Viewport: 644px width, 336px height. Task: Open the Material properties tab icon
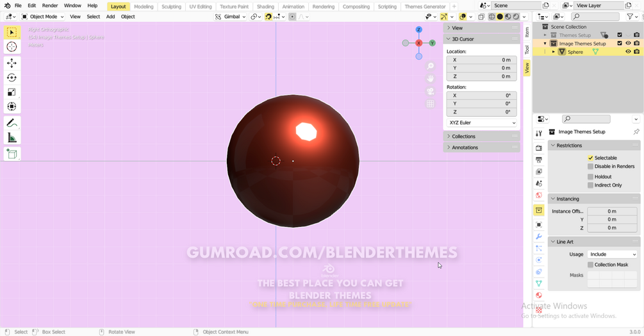(x=539, y=296)
